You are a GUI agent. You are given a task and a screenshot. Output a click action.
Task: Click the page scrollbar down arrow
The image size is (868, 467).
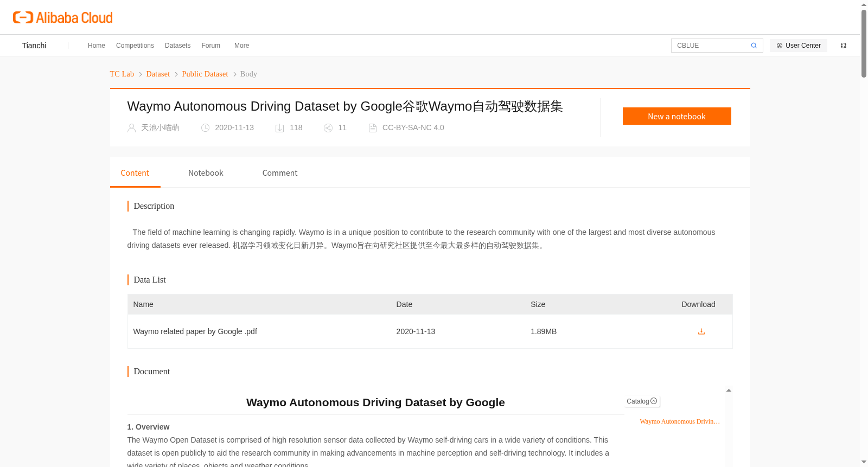(x=864, y=462)
